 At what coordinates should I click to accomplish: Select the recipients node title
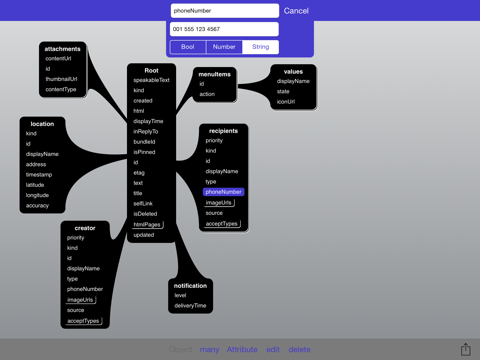(x=223, y=131)
